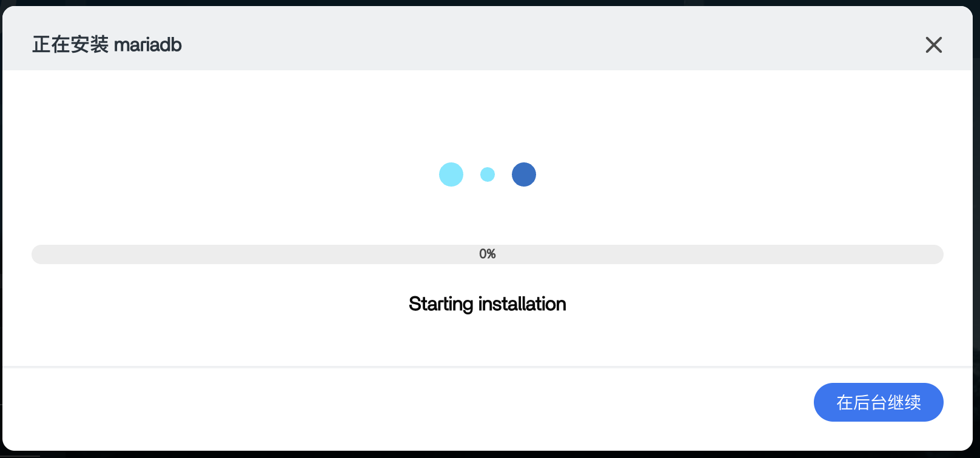Click the "Starting installation" status text
Viewport: 980px width, 458px height.
pos(488,304)
